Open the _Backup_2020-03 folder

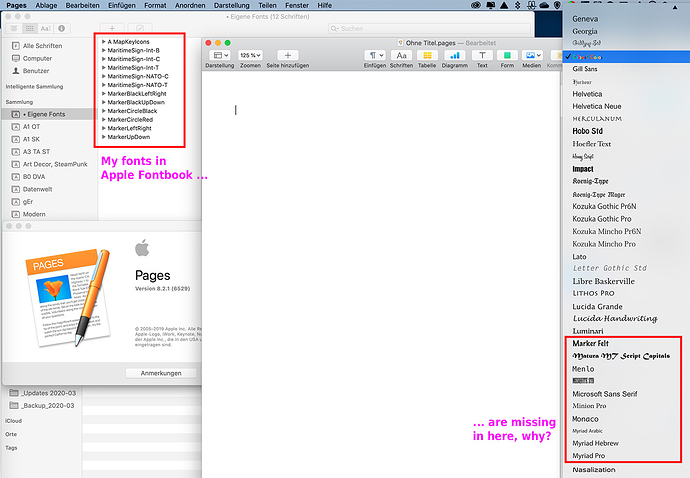42,405
